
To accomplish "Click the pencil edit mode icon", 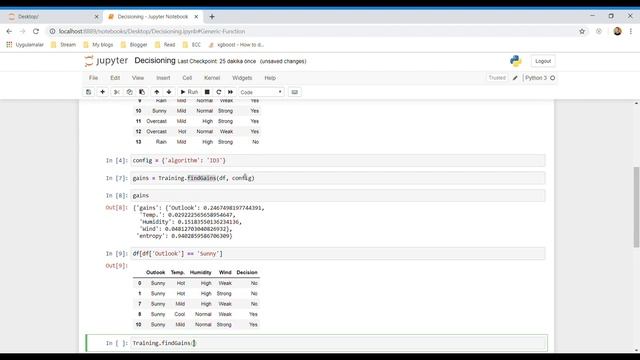I will (x=515, y=78).
